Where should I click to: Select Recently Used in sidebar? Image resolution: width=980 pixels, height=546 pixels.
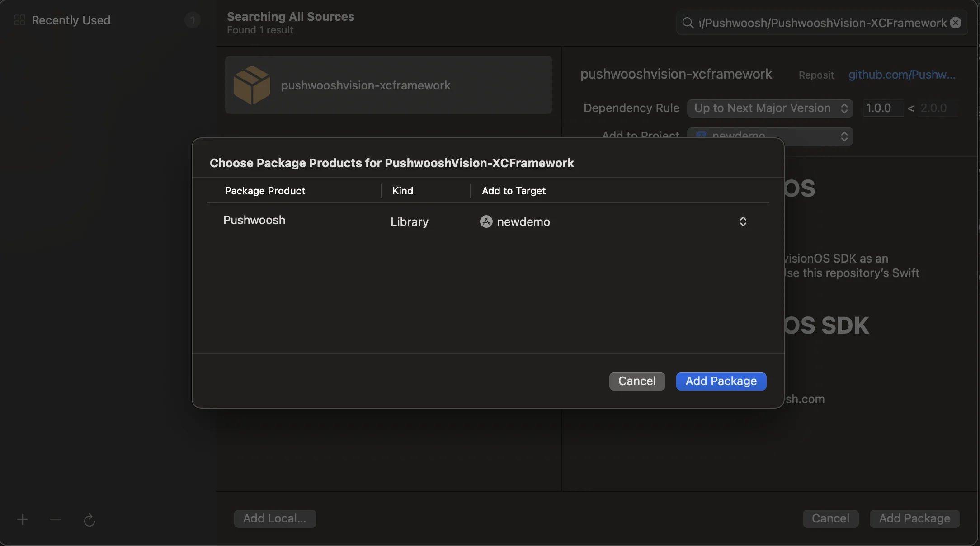pyautogui.click(x=71, y=20)
